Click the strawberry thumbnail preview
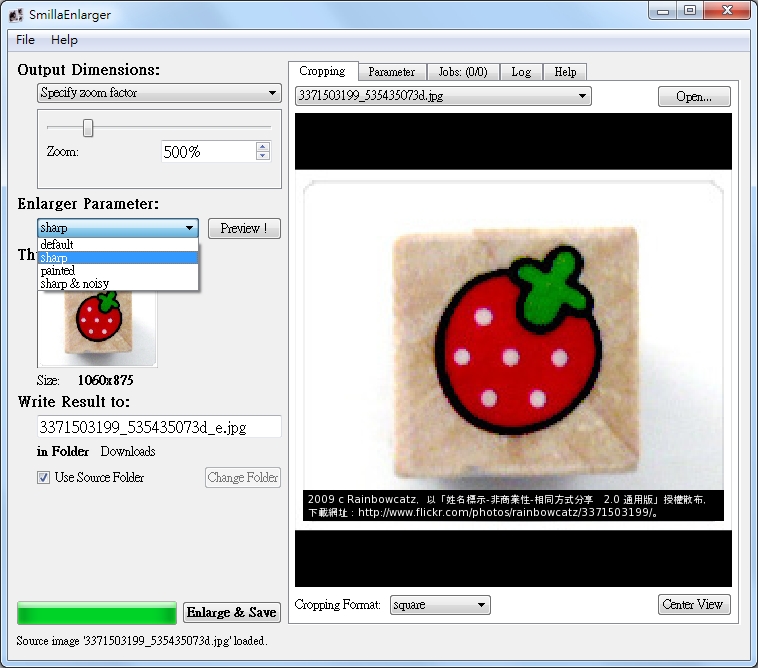Screen dimensions: 758x668 click(97, 329)
